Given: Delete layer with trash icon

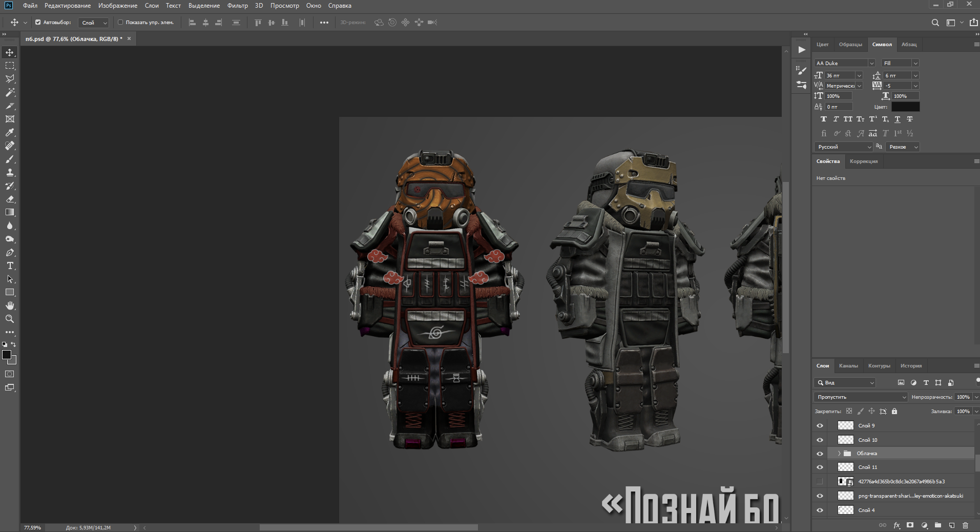Looking at the screenshot, I should (x=965, y=525).
